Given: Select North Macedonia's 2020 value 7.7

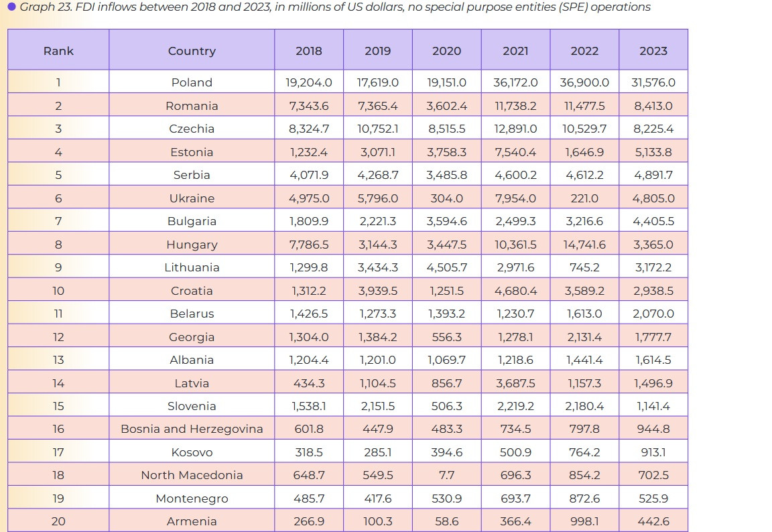Looking at the screenshot, I should tap(446, 475).
